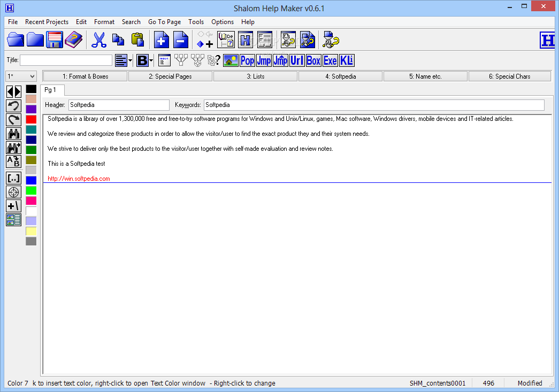Open the bold style dropdown arrow

[151, 60]
